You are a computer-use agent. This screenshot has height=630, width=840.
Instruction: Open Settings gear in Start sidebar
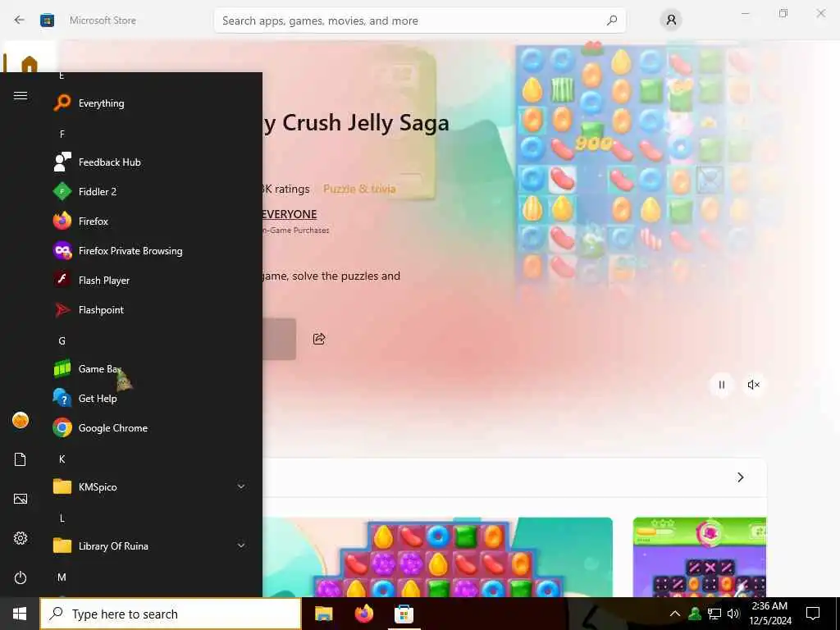pos(21,538)
